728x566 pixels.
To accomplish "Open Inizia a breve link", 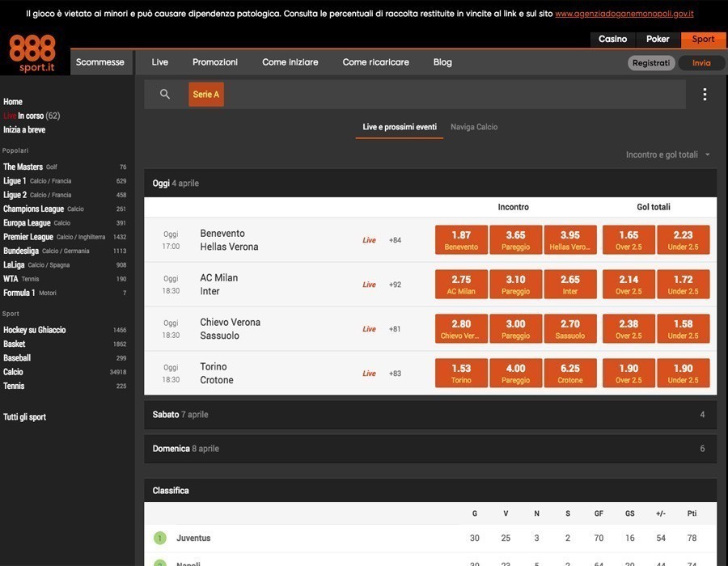I will (x=24, y=130).
